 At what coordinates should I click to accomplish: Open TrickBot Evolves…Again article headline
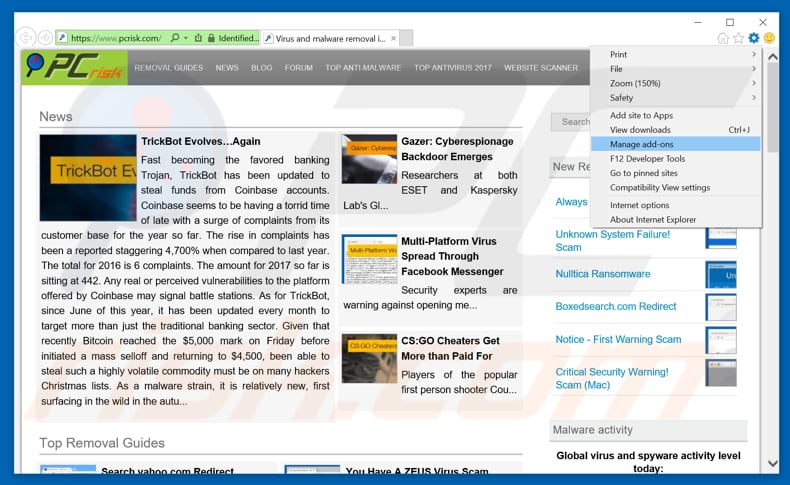click(x=201, y=142)
